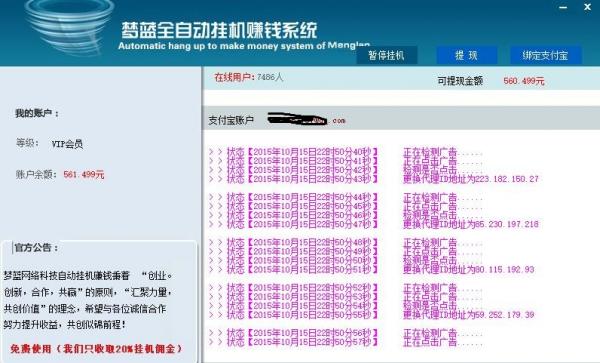This screenshot has width=600, height=363.
Task: Select the 在线用户 online users count
Action: pos(249,77)
